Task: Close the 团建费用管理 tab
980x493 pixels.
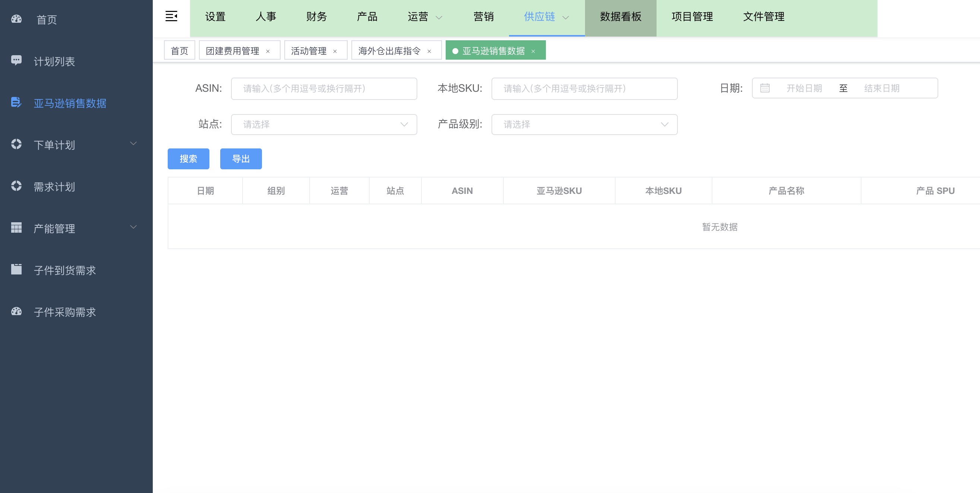Action: 268,51
